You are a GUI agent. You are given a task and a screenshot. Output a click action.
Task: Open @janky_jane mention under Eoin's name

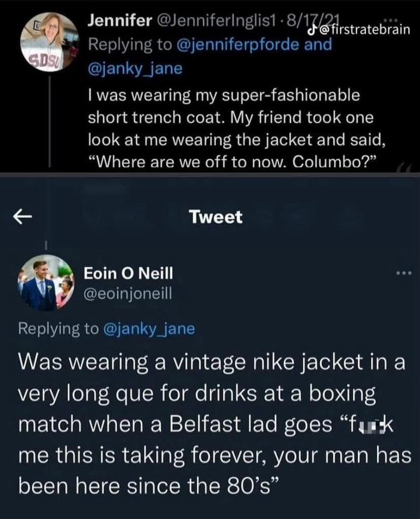[x=151, y=328]
